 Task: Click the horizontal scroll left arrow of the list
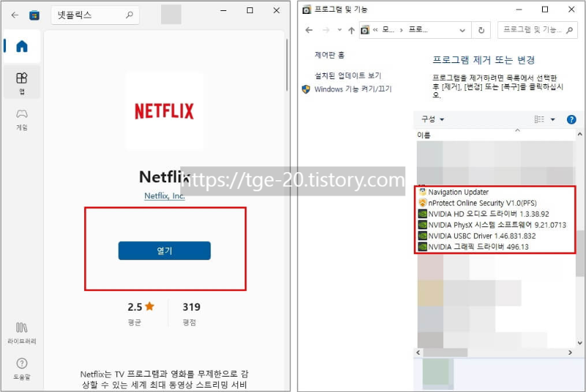point(418,352)
